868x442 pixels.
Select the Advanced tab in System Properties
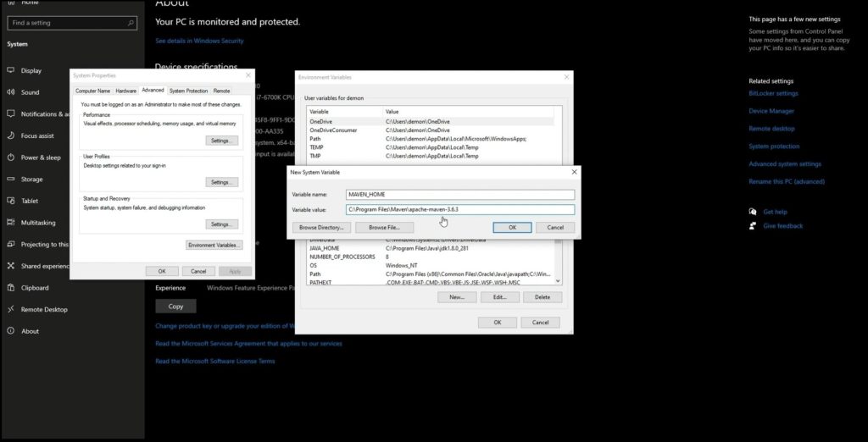[153, 90]
